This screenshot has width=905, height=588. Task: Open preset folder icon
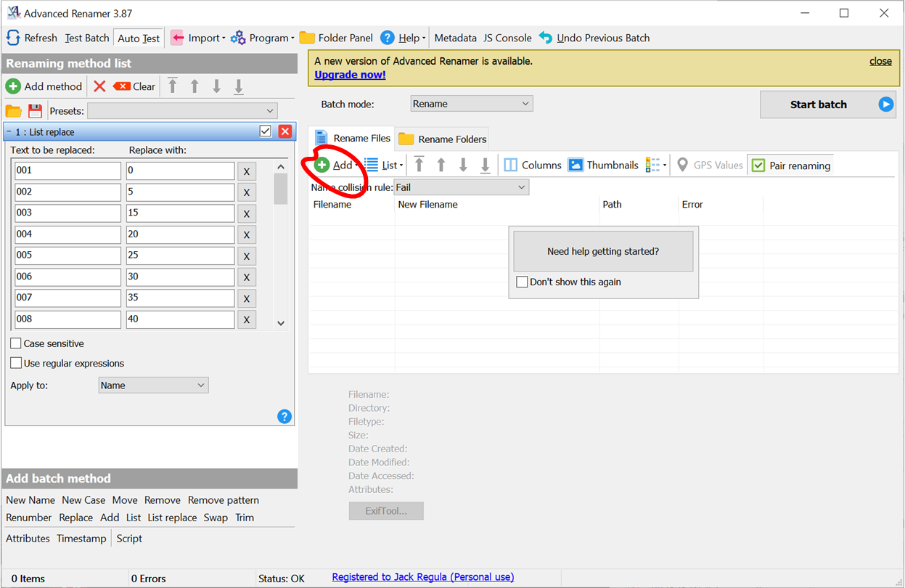pos(13,111)
